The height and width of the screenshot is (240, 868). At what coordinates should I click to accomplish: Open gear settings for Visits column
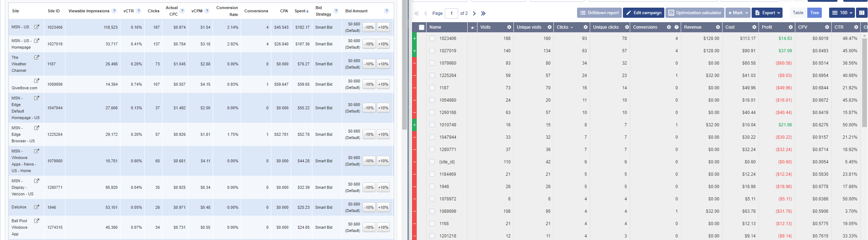[x=509, y=27]
